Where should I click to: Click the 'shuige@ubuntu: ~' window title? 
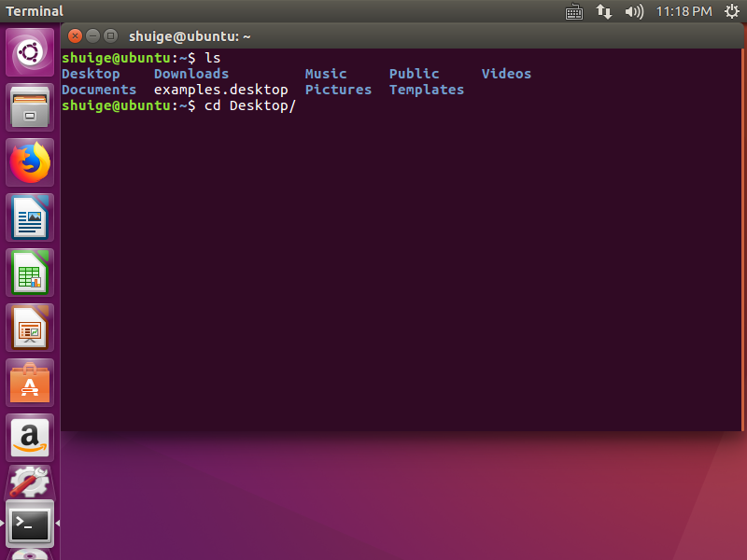[x=190, y=36]
